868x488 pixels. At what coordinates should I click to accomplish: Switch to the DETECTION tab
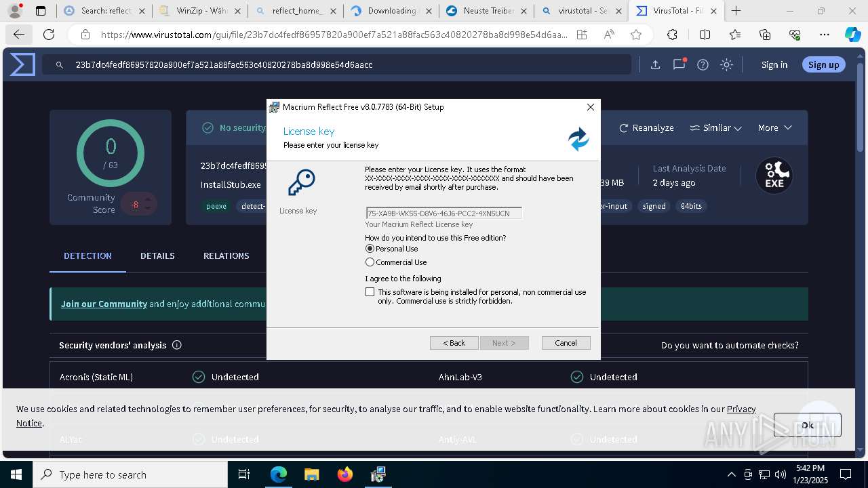pos(87,256)
